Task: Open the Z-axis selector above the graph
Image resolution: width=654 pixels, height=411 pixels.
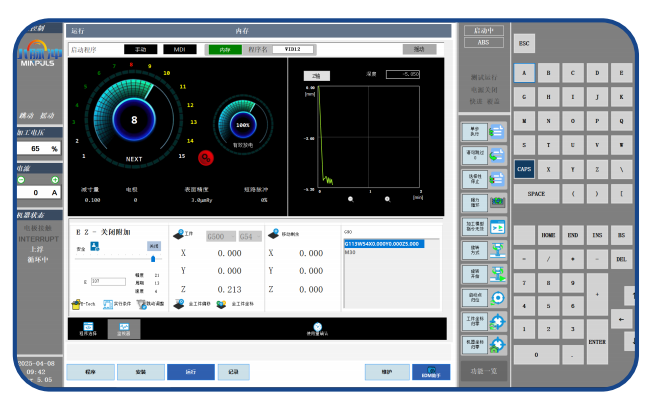Action: click(317, 75)
